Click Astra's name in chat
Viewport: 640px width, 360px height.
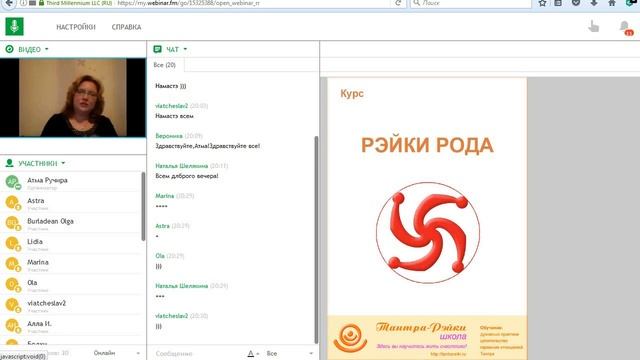162,226
